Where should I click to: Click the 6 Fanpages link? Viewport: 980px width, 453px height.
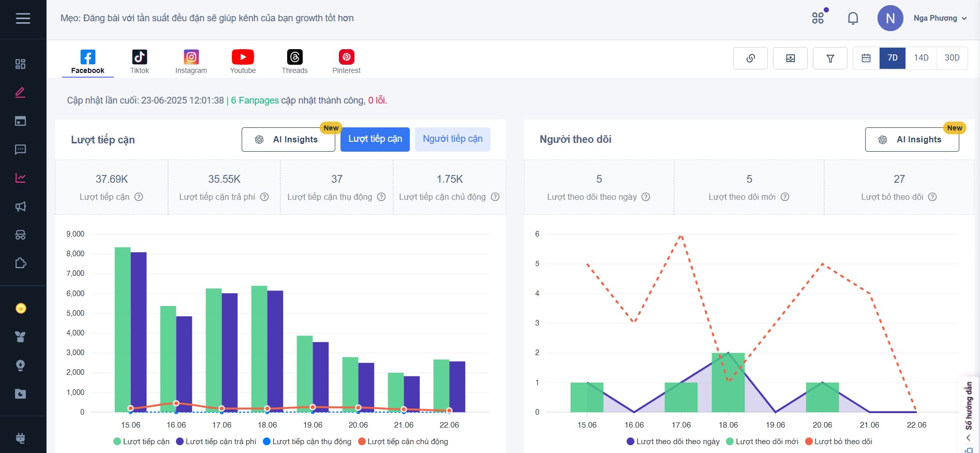point(255,100)
